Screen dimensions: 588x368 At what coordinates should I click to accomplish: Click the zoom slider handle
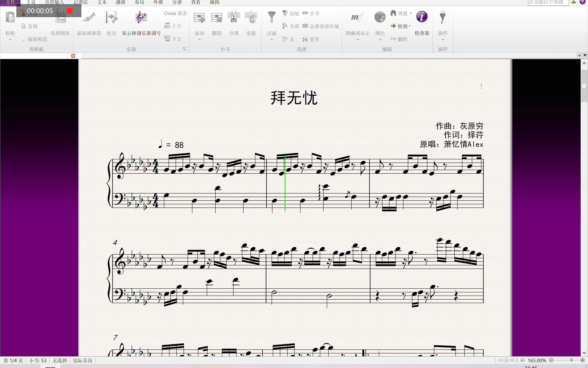(x=571, y=360)
